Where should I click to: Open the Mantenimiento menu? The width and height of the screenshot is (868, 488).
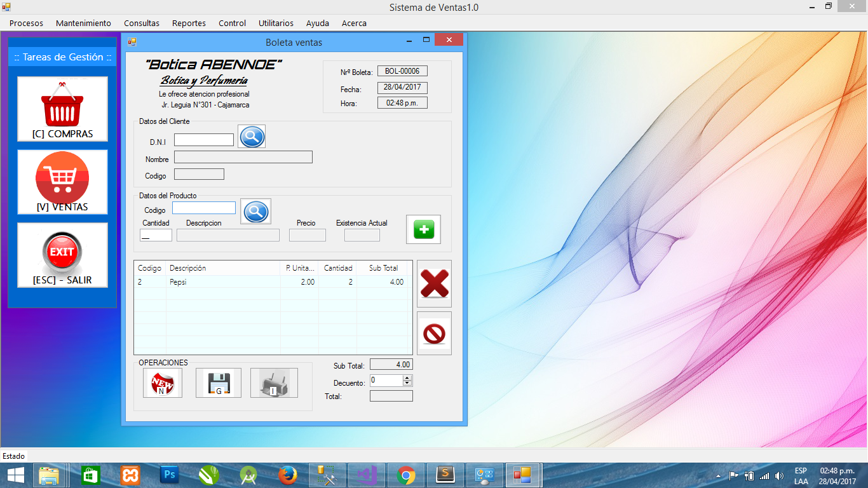[83, 23]
